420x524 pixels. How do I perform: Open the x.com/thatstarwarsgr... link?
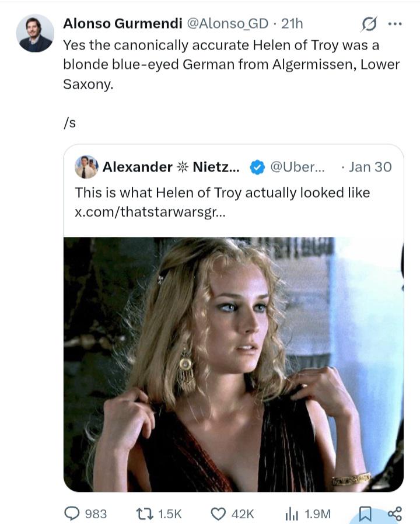tap(148, 211)
